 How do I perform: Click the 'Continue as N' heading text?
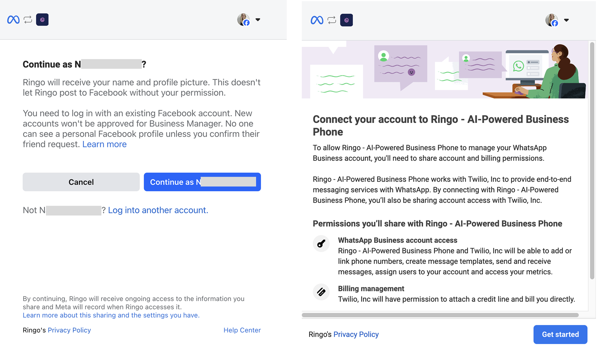[84, 64]
